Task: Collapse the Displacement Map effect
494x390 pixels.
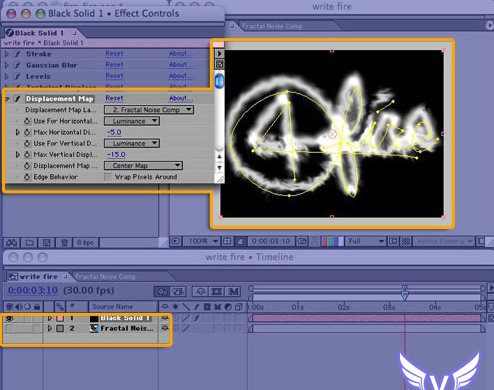Action: click(7, 99)
